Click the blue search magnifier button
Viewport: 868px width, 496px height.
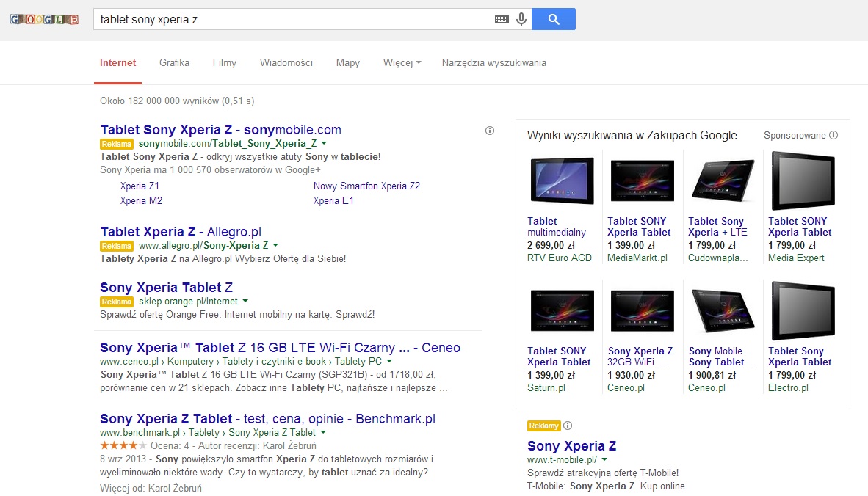click(x=554, y=19)
